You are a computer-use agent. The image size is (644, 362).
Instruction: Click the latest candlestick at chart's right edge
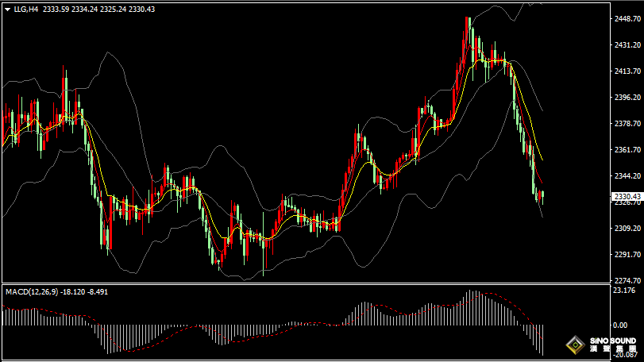542,195
